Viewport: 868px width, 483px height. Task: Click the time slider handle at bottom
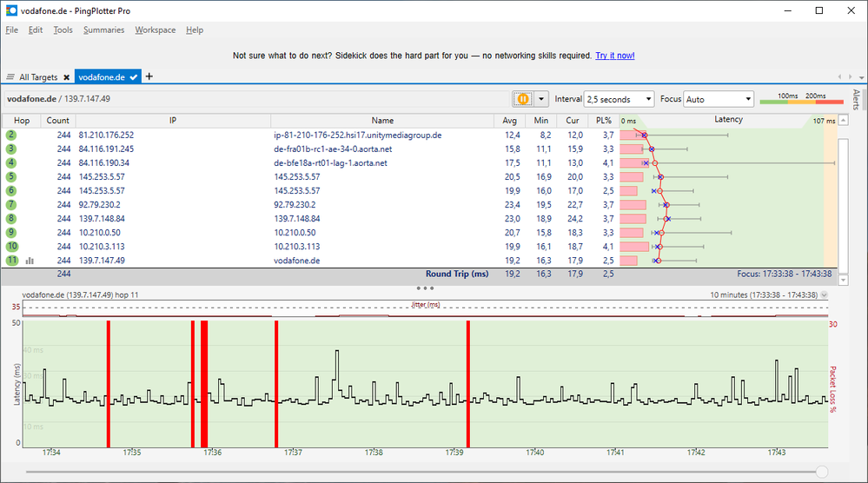coord(822,472)
